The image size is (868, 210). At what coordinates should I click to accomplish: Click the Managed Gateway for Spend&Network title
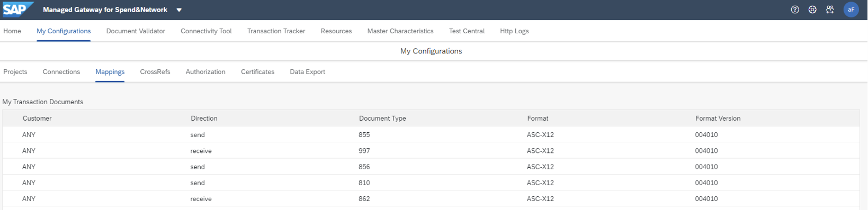105,10
